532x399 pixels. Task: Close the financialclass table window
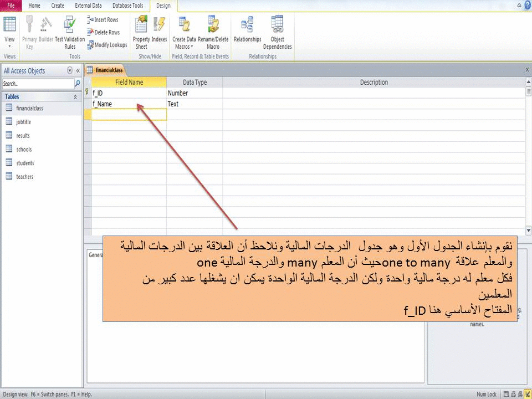527,70
